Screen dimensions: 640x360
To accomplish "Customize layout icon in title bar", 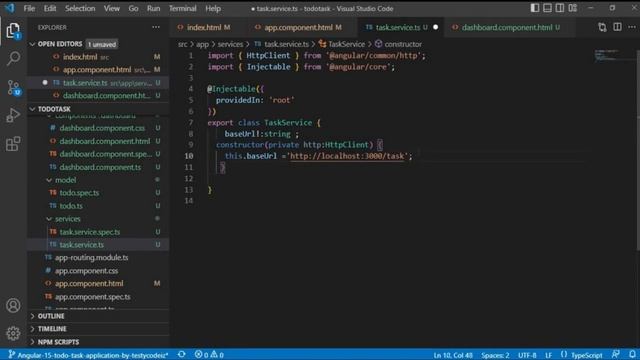I will click(573, 8).
